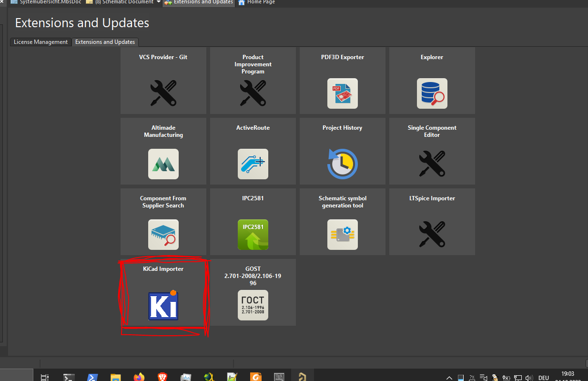The height and width of the screenshot is (381, 588).
Task: Open Firefox from the taskbar
Action: coord(139,377)
